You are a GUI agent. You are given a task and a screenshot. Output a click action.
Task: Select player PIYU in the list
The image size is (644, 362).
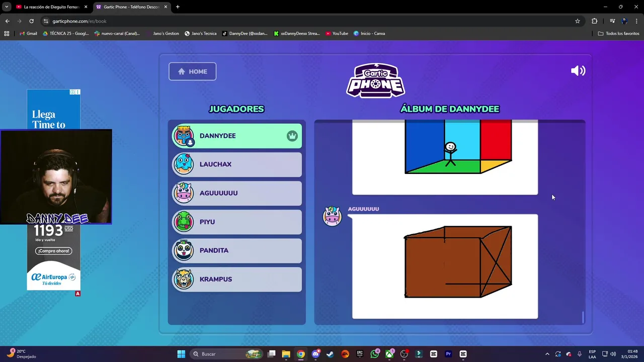point(237,222)
